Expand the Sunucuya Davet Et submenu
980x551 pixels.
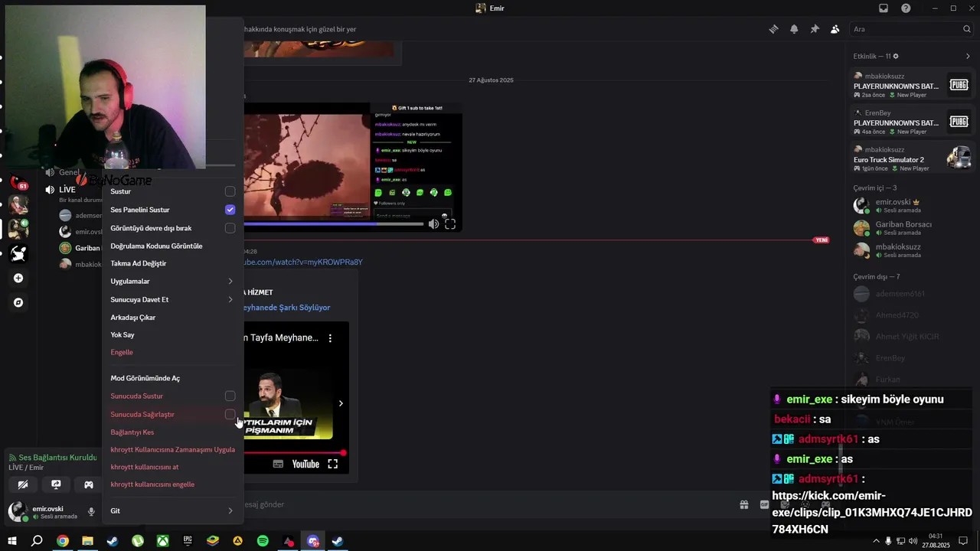click(171, 300)
